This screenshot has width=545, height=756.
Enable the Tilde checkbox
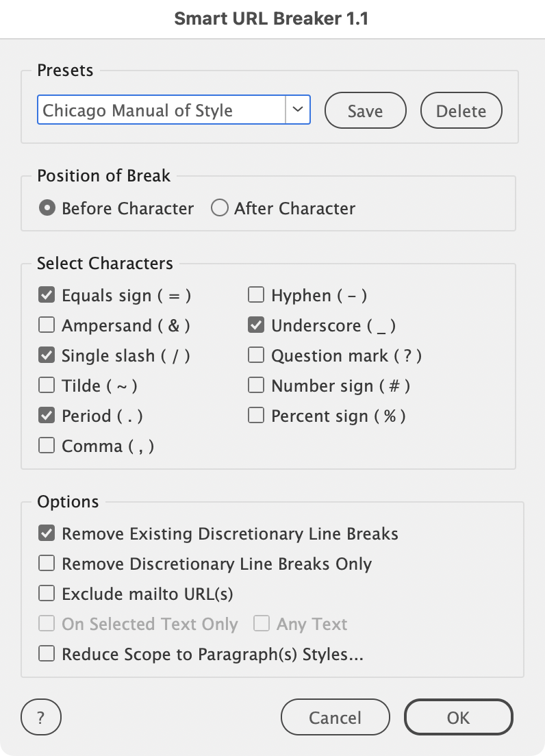[x=47, y=386]
